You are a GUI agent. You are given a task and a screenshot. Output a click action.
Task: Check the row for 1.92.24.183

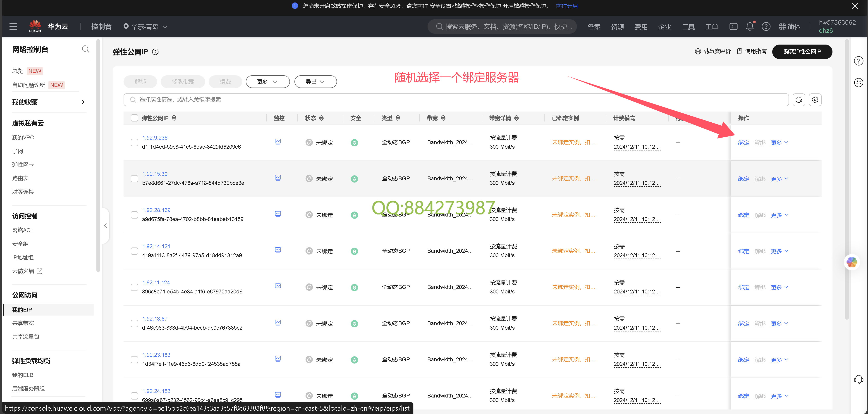134,396
